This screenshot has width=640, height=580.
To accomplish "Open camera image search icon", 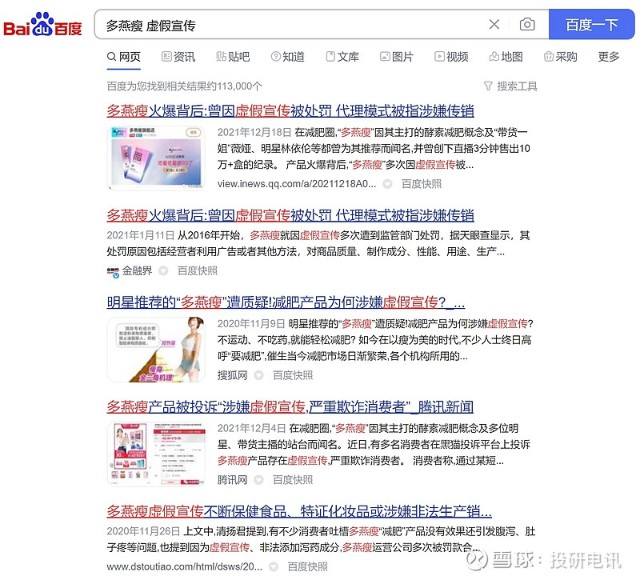I will tap(527, 24).
